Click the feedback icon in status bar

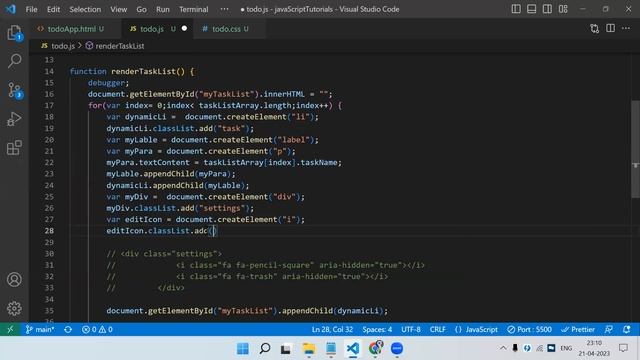click(609, 329)
